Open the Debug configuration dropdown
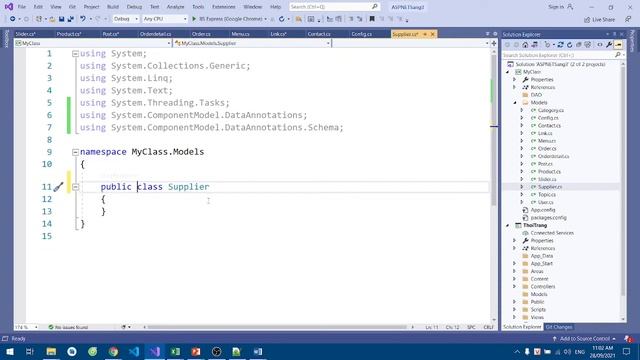 (126, 19)
